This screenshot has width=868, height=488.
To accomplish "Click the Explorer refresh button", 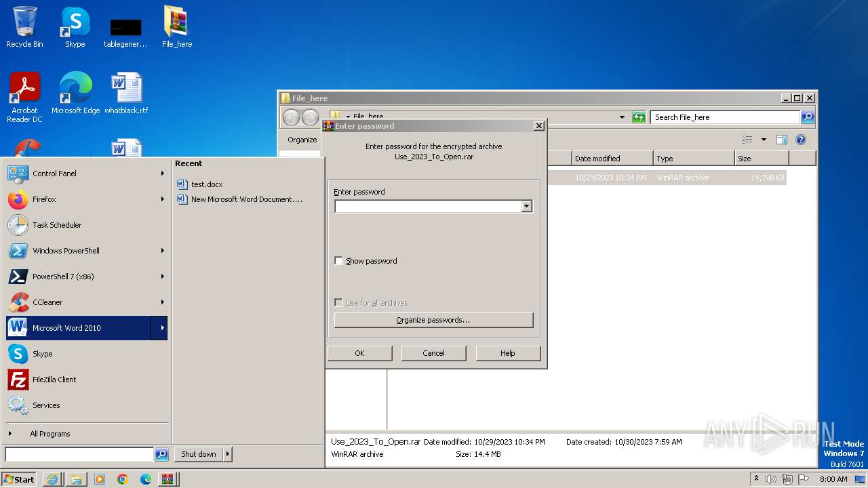I will coord(639,117).
